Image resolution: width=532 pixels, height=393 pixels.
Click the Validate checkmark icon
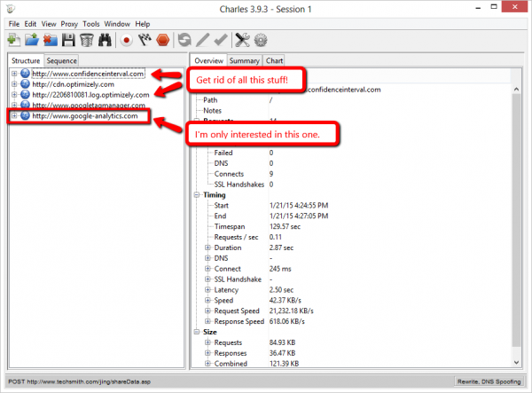[x=221, y=40]
